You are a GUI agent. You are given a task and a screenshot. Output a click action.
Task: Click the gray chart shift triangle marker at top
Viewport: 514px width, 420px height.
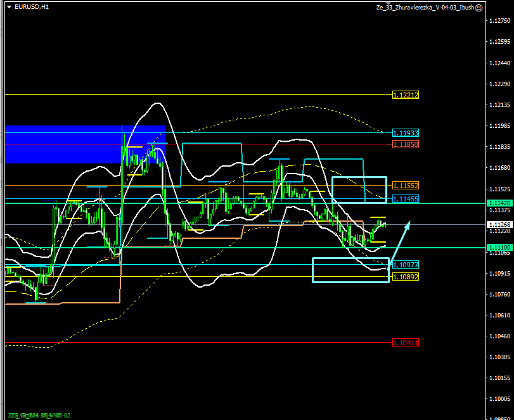pyautogui.click(x=389, y=3)
